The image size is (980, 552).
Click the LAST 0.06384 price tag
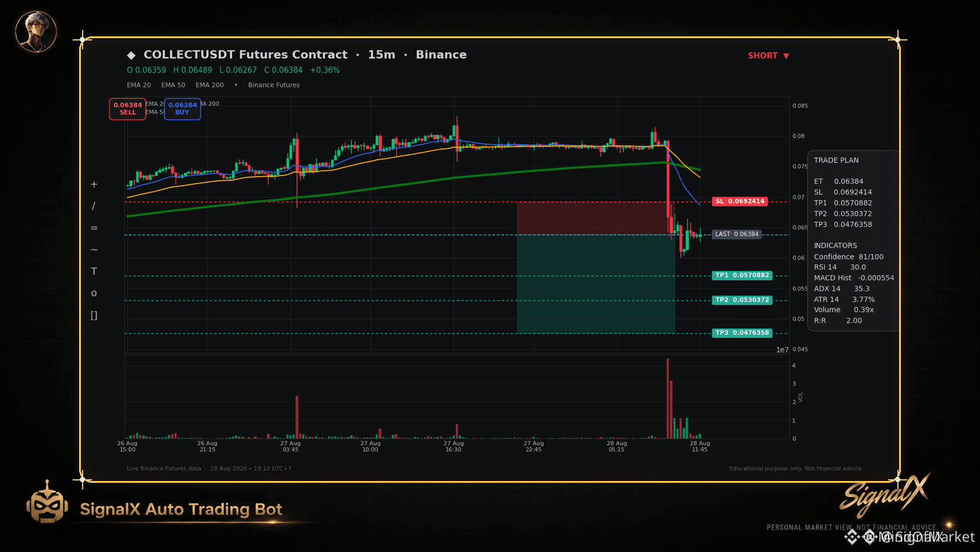coord(737,234)
